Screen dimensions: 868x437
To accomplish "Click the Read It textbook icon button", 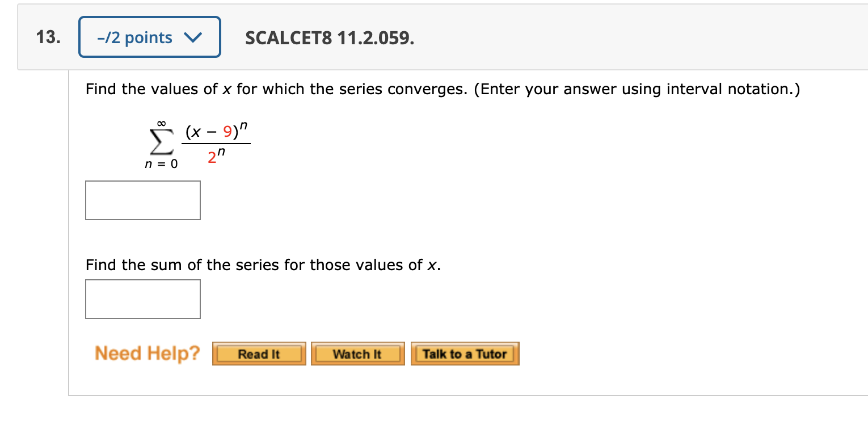I will point(259,353).
